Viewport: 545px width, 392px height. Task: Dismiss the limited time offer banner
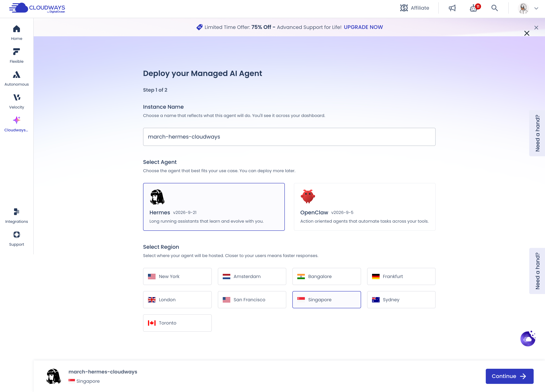click(536, 28)
